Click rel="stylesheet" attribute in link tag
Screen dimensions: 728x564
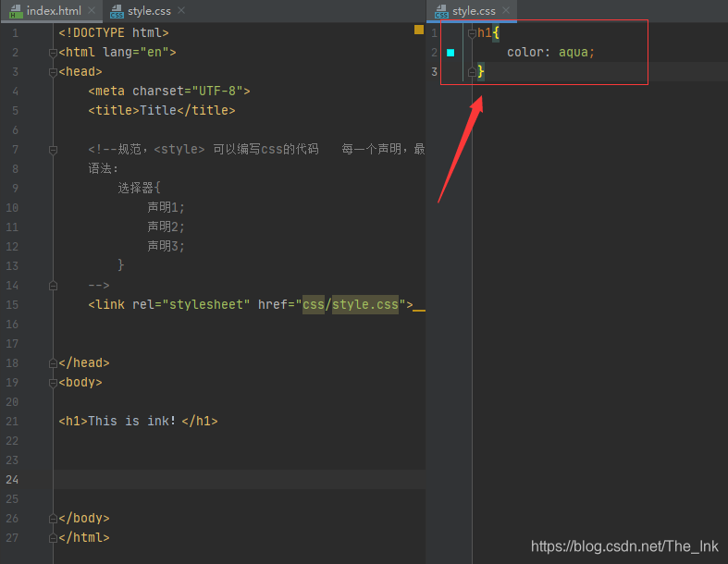click(191, 304)
